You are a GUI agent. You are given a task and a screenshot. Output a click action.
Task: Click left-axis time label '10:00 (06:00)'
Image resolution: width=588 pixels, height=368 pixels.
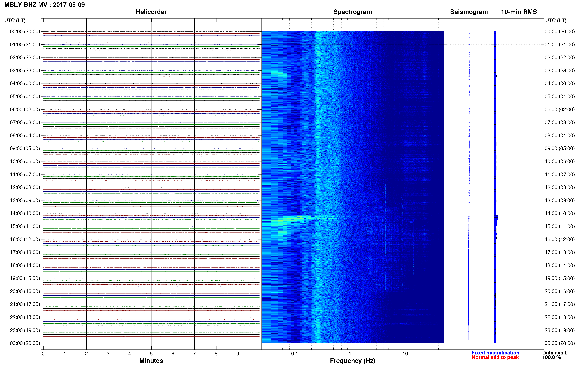(x=25, y=161)
